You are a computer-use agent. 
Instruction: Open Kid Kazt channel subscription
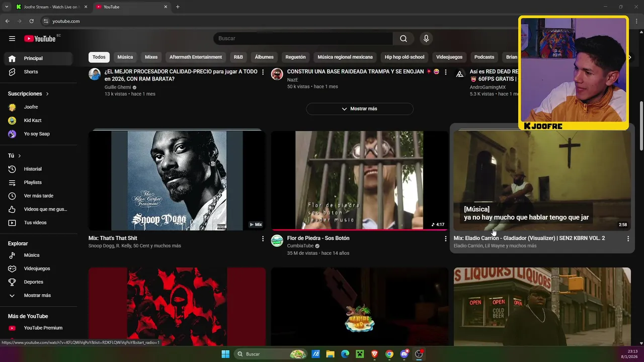pos(39,121)
